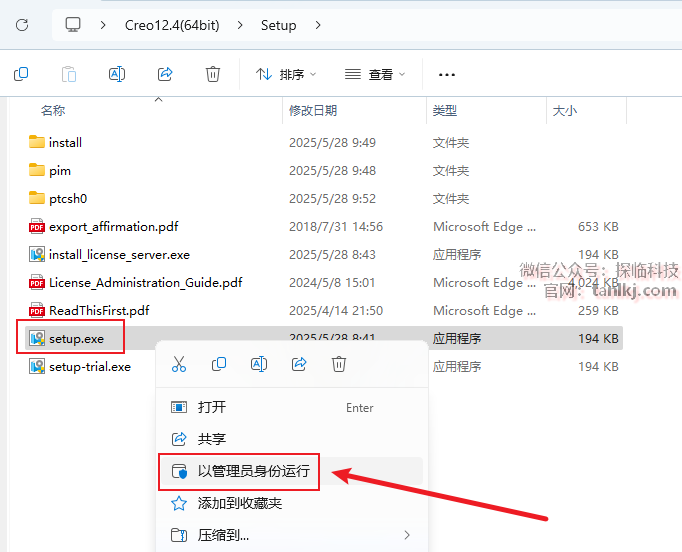682x552 pixels.
Task: Select the file name ReadThisFirst.pdf
Action: pyautogui.click(x=99, y=311)
